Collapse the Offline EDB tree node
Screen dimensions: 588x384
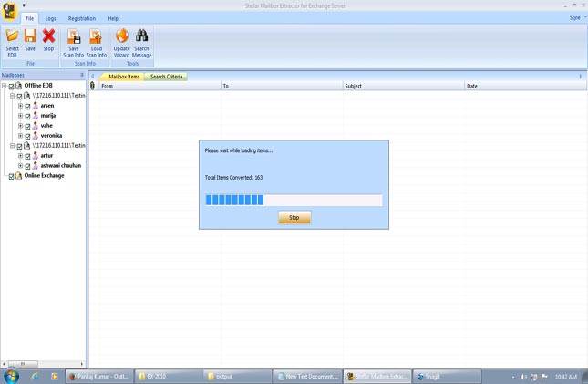coord(5,86)
